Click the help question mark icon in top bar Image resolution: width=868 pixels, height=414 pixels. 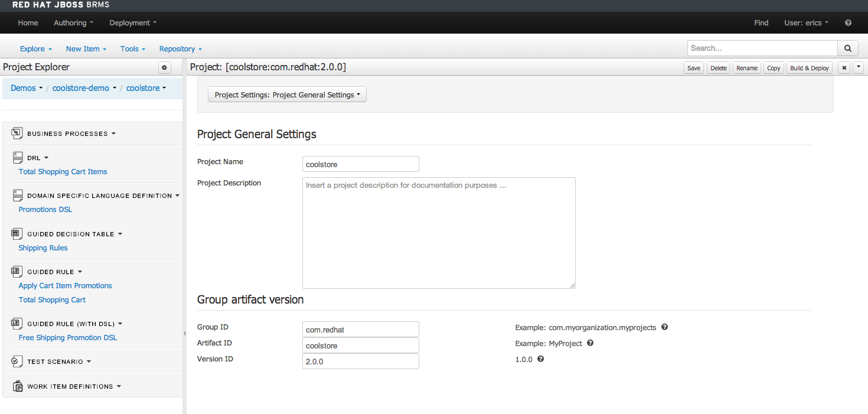848,23
